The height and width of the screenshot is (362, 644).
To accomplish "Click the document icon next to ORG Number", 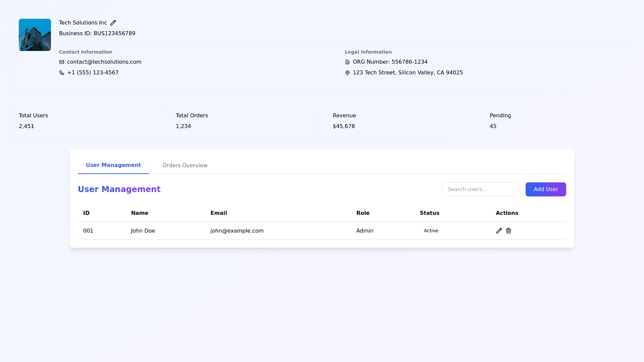I will pyautogui.click(x=347, y=62).
